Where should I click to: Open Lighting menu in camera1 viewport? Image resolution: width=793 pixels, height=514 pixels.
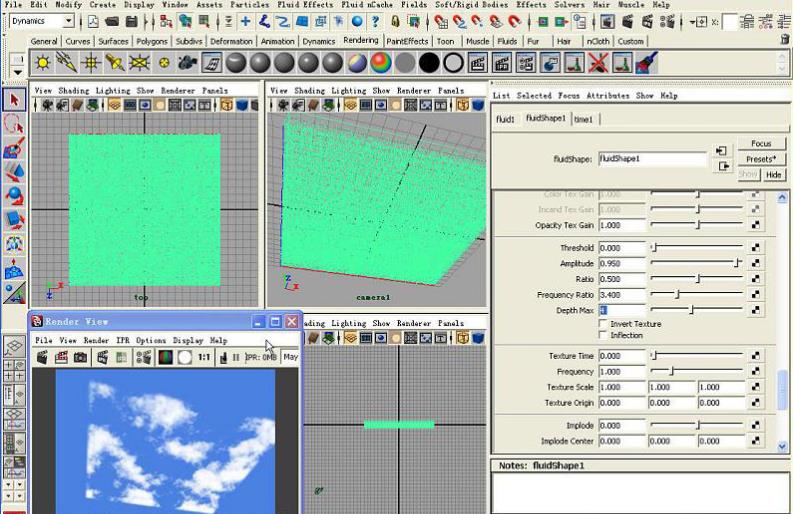click(348, 91)
